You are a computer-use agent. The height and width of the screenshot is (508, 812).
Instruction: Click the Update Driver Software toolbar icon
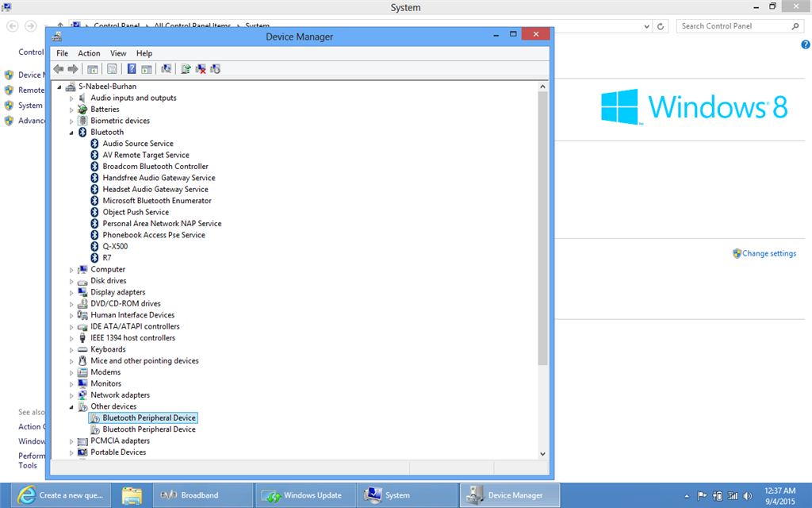(186, 69)
